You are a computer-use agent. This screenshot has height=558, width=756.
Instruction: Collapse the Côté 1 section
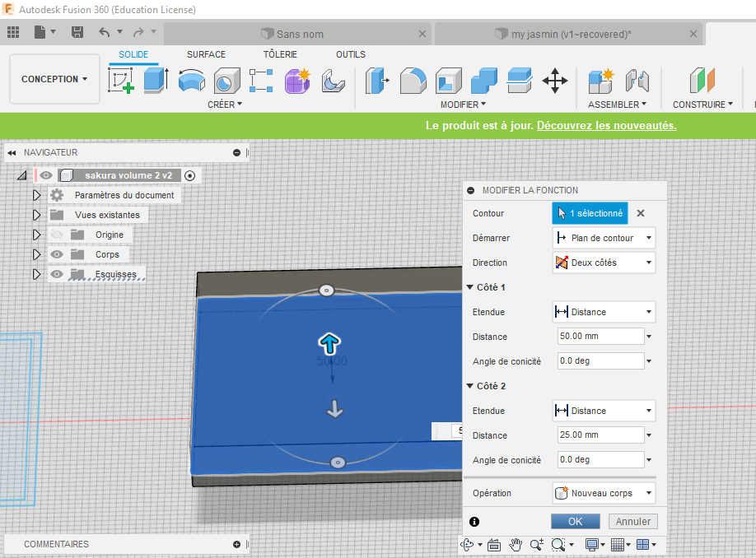pos(469,287)
